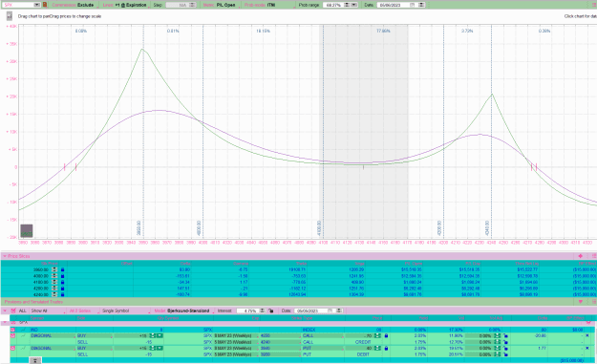Click the price lock icon on the DIAGONAL PUT row
The image size is (597, 364).
(386, 348)
